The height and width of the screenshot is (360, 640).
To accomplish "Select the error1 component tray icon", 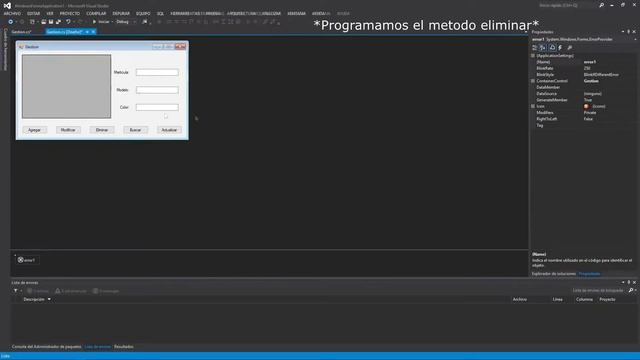I will [x=20, y=260].
